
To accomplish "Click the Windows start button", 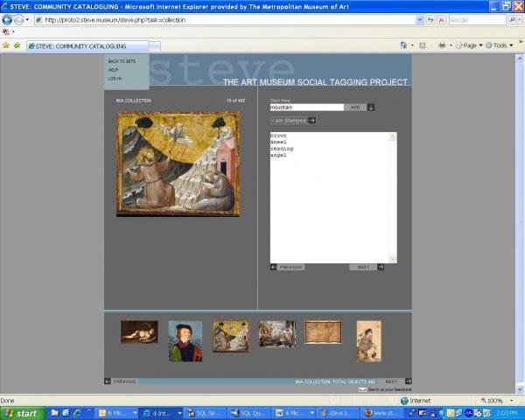I will (x=23, y=413).
